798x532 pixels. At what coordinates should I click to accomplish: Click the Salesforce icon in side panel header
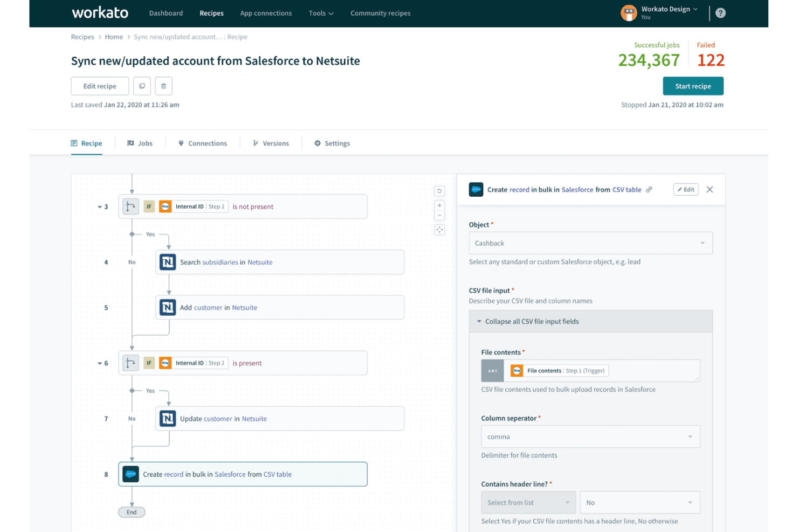[x=476, y=190]
